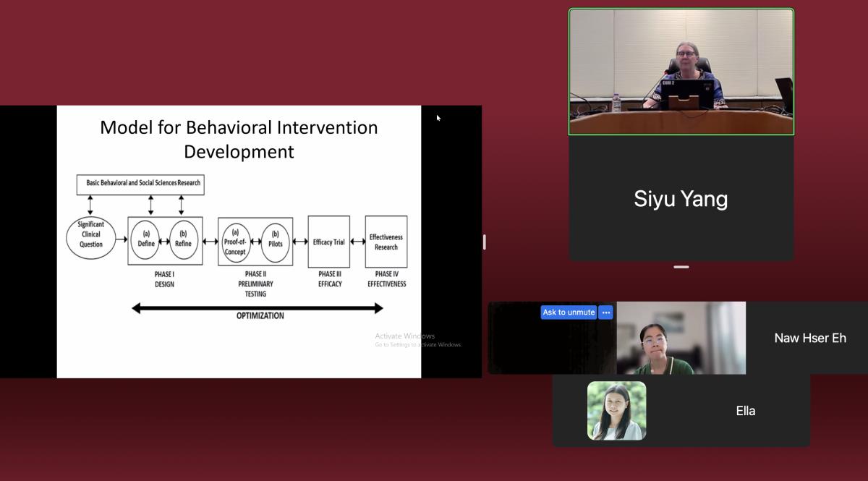
Task: Click the Naw Hser Eh name label
Action: 809,338
